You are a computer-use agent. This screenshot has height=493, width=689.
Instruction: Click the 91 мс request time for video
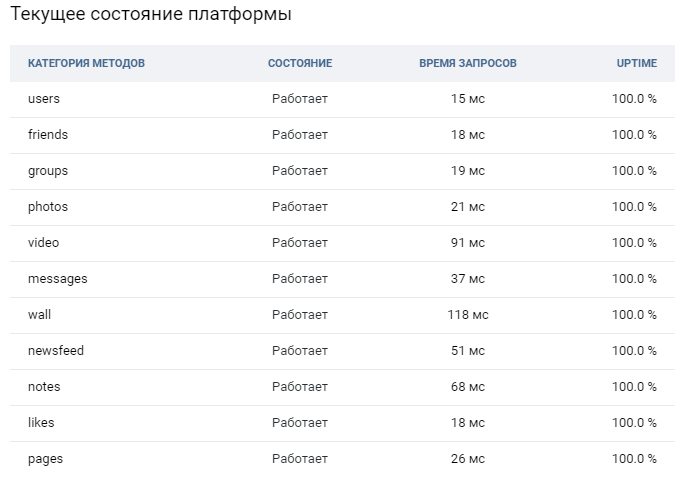[468, 243]
